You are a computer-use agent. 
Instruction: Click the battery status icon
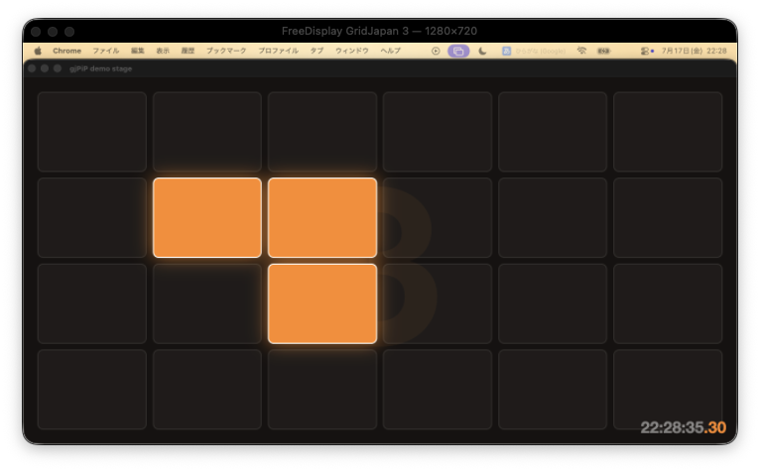603,51
